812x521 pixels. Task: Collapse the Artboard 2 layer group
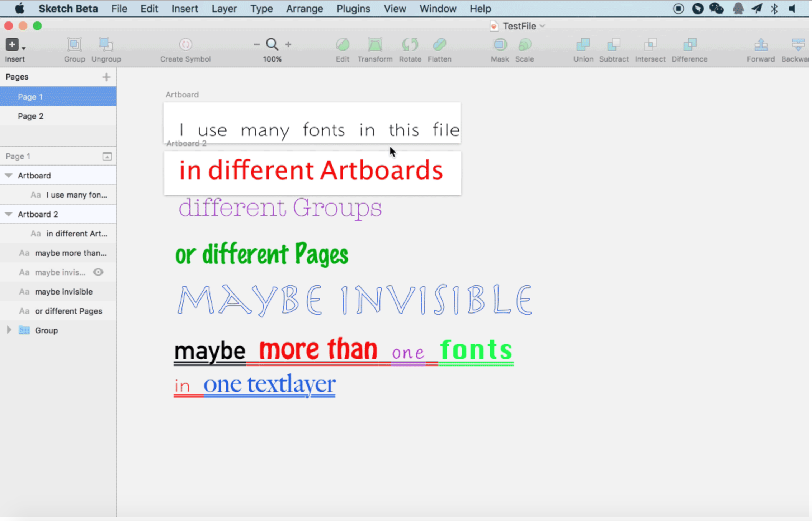(x=8, y=214)
